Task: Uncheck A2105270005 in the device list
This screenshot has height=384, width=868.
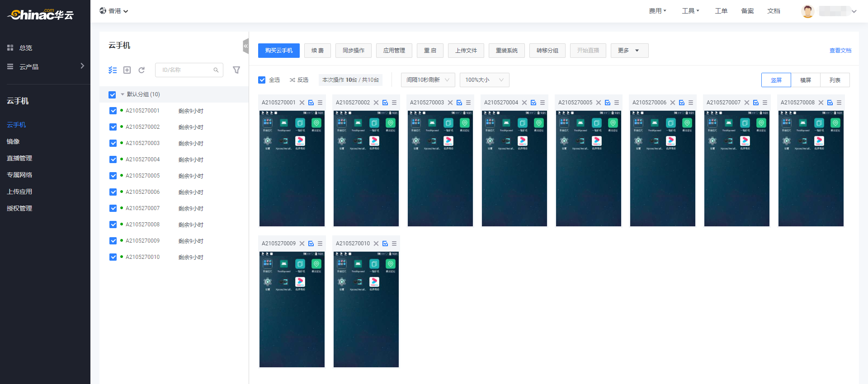Action: coord(113,176)
